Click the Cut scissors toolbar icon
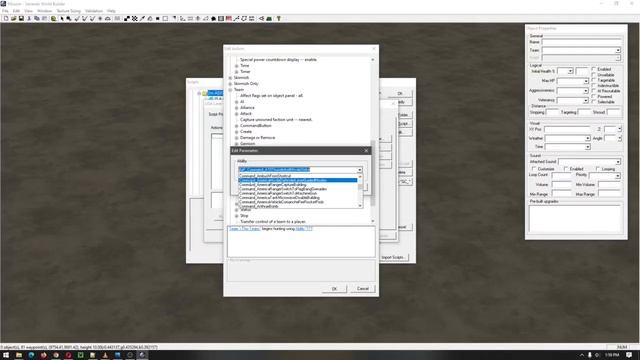640x360 pixels. click(29, 18)
